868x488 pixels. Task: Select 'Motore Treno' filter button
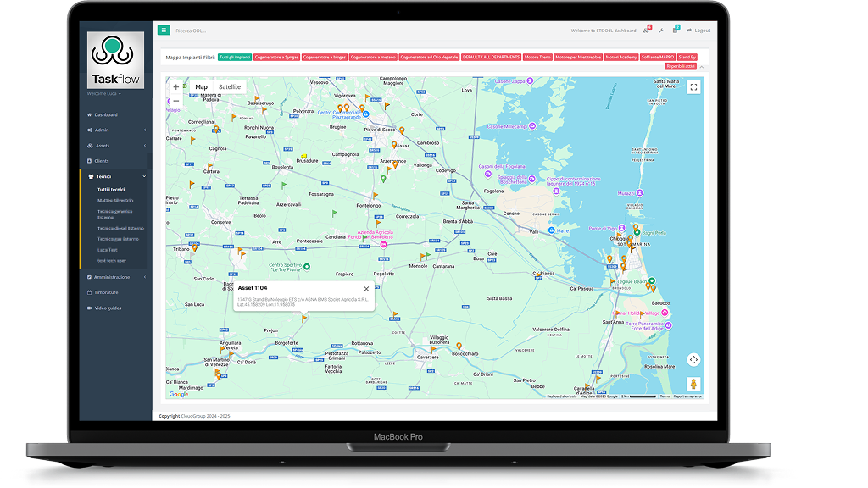coord(537,57)
